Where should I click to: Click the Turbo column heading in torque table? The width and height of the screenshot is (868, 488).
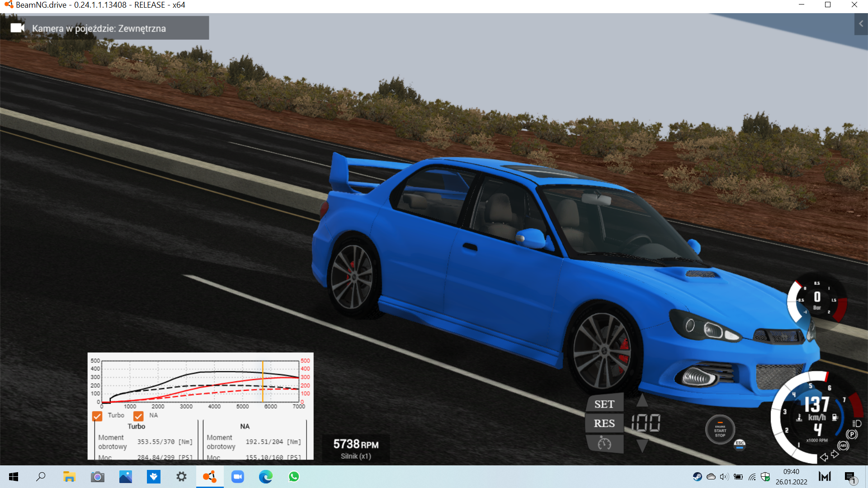(137, 426)
